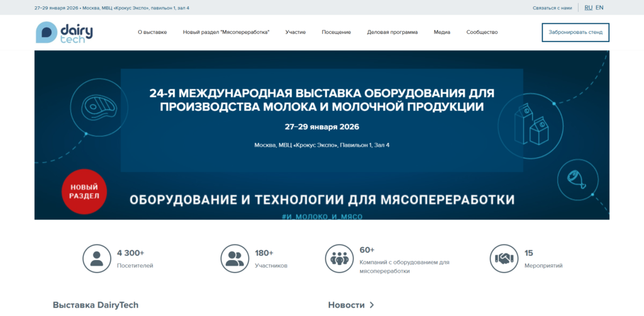The image size is (644, 316).
Task: Click the 60+ companies figure
Action: tap(367, 250)
